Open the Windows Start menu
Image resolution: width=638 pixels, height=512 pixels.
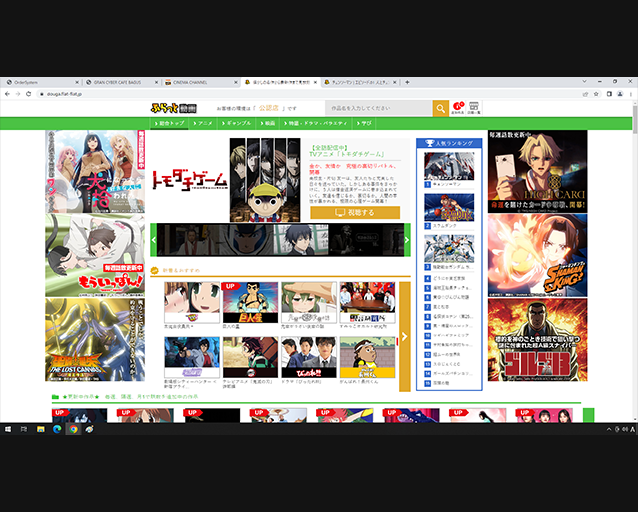click(x=8, y=429)
